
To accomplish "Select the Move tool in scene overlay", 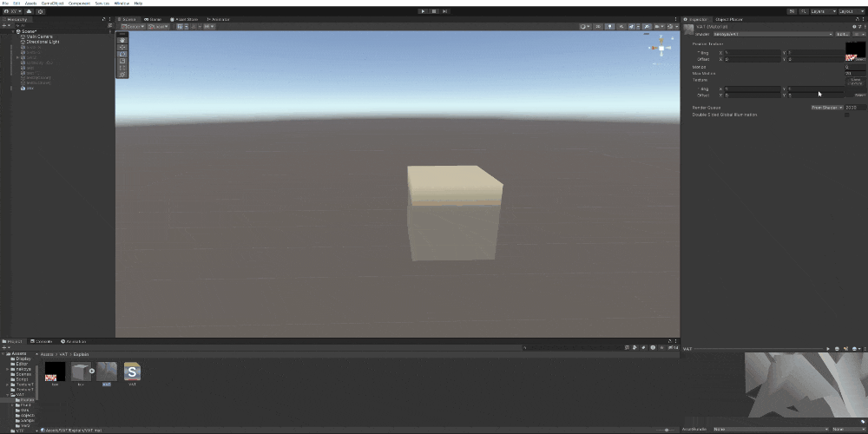I will [x=122, y=48].
